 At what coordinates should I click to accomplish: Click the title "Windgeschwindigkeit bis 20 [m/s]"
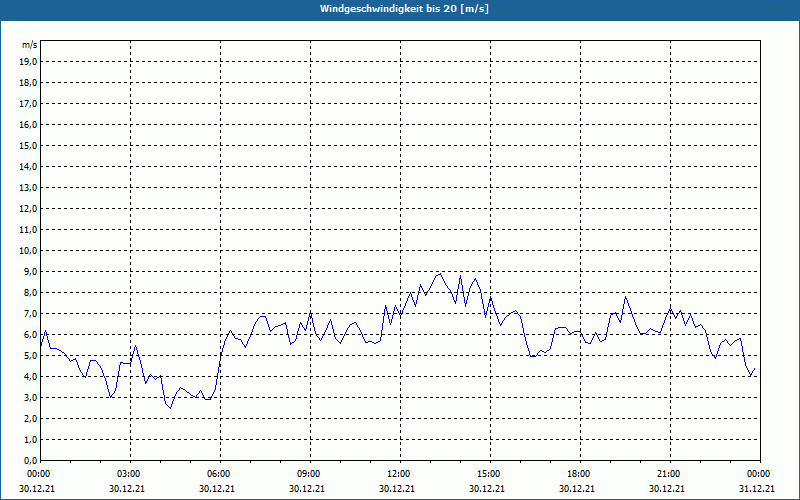pyautogui.click(x=404, y=9)
